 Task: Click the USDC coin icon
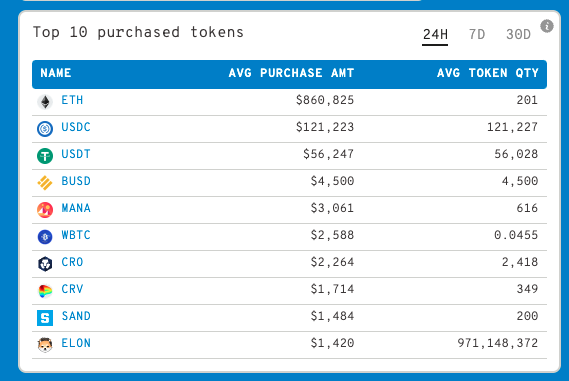[x=45, y=129]
